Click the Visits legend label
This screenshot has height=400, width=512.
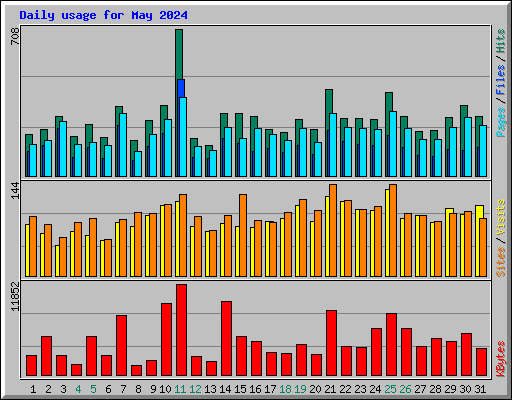(501, 218)
